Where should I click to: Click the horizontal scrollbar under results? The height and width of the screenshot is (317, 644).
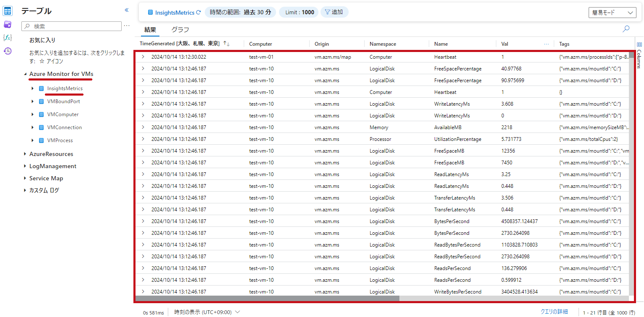click(267, 298)
